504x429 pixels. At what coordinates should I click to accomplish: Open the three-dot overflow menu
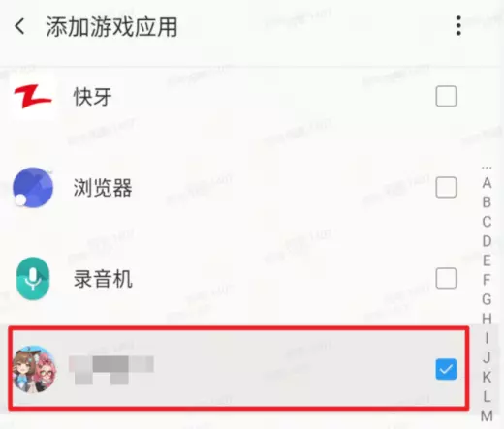(x=458, y=26)
